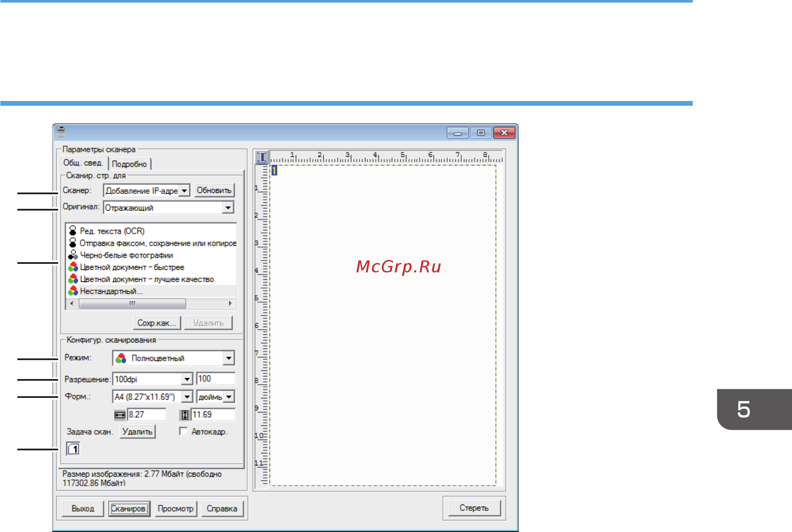
Task: Click the Сохр.как... button
Action: [157, 323]
